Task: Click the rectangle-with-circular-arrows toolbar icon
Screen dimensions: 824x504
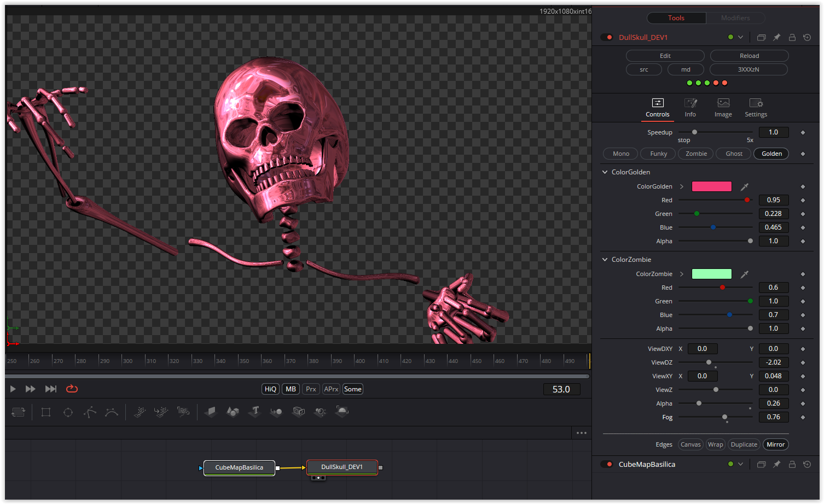Action: [19, 412]
